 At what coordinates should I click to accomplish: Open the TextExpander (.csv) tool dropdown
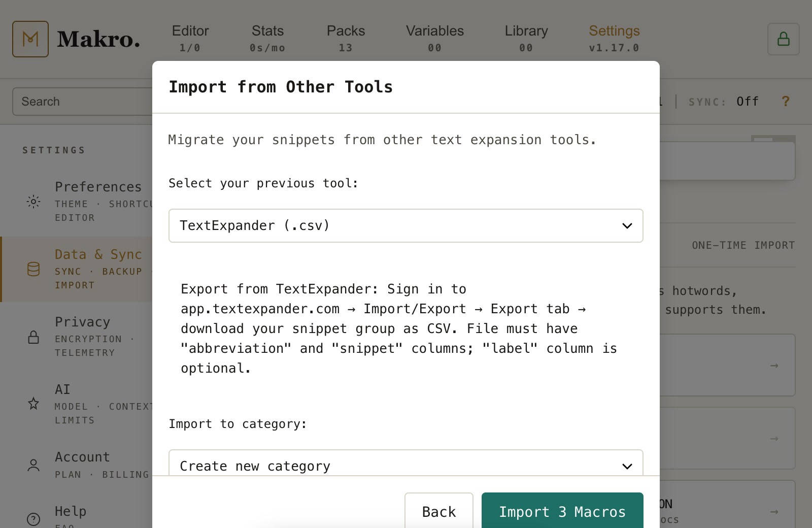(x=405, y=225)
